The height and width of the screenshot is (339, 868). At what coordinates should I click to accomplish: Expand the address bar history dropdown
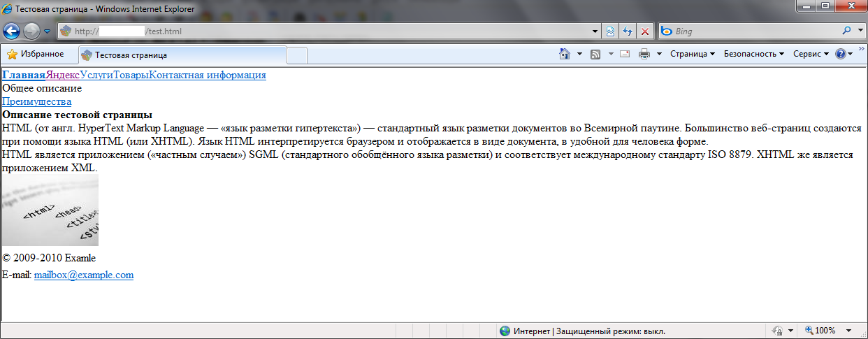point(595,31)
